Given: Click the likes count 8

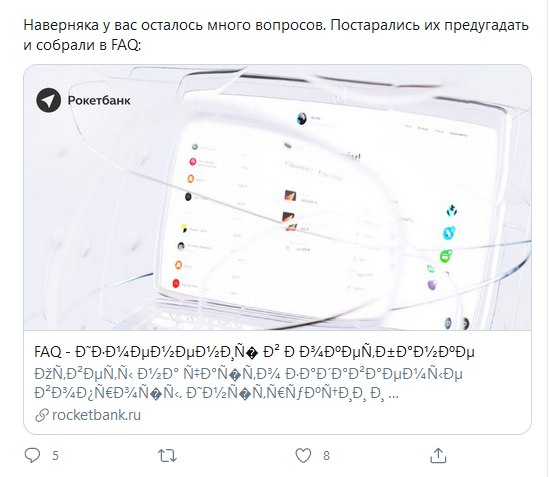Looking at the screenshot, I should [326, 456].
